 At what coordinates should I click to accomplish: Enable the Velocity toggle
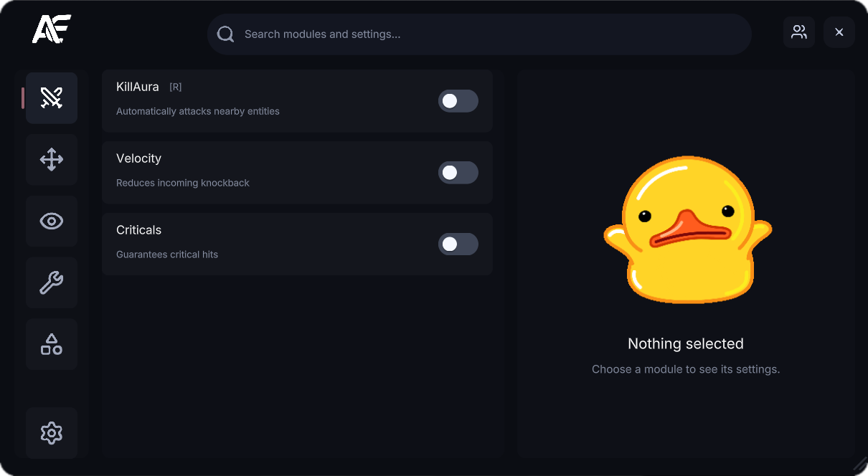[458, 173]
